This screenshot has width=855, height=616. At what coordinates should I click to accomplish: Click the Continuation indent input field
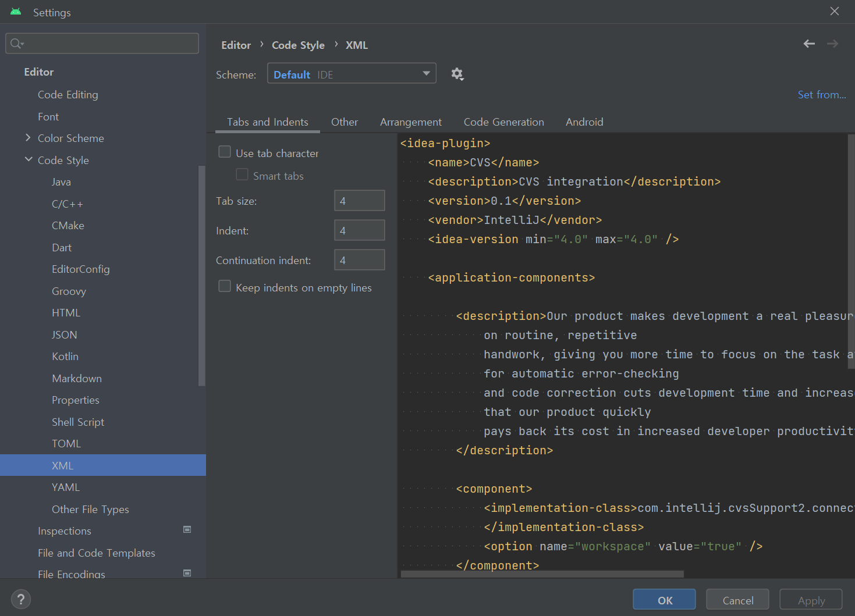360,260
